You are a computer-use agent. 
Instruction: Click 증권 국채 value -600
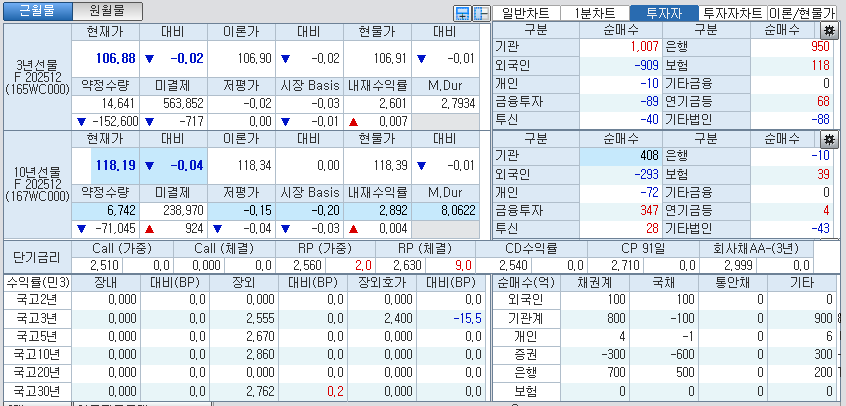(682, 355)
